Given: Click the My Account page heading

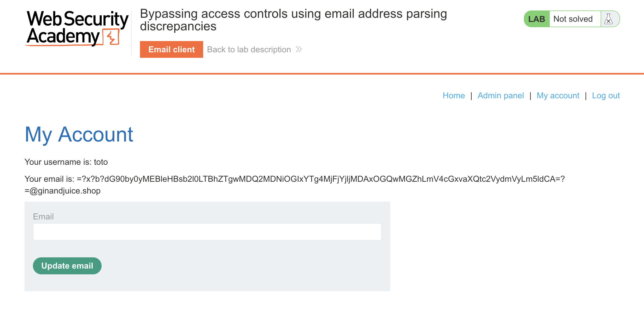Looking at the screenshot, I should tap(79, 134).
